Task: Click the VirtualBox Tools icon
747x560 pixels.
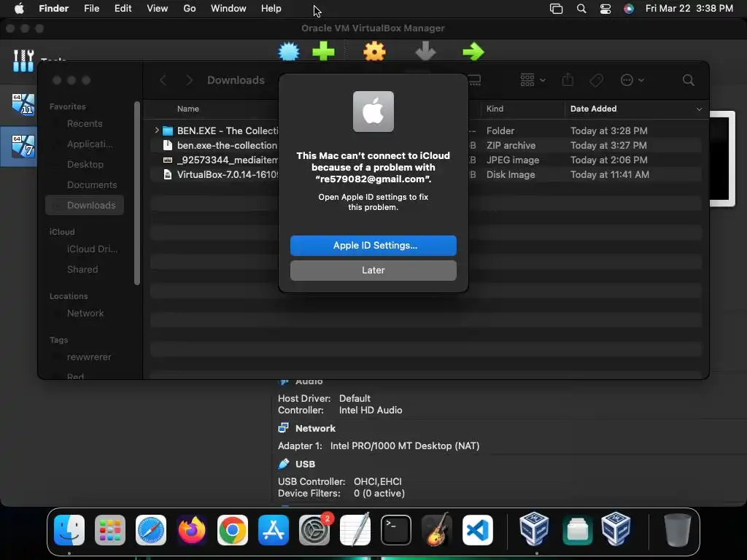Action: [23, 61]
